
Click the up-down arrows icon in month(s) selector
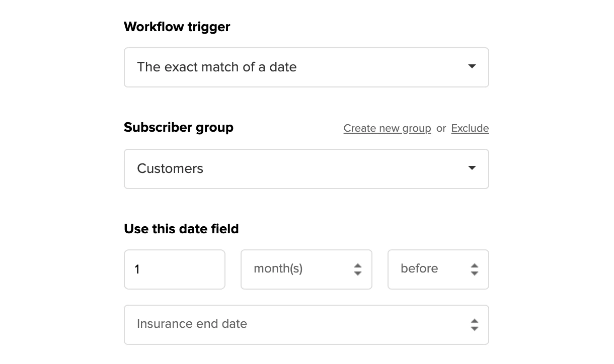tap(357, 269)
